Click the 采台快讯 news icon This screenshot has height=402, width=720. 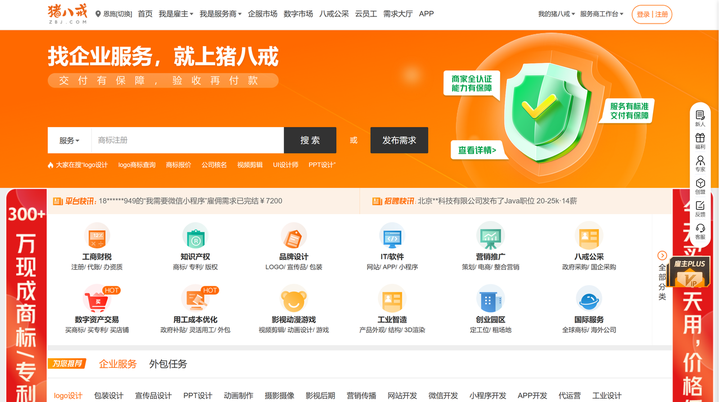click(58, 201)
